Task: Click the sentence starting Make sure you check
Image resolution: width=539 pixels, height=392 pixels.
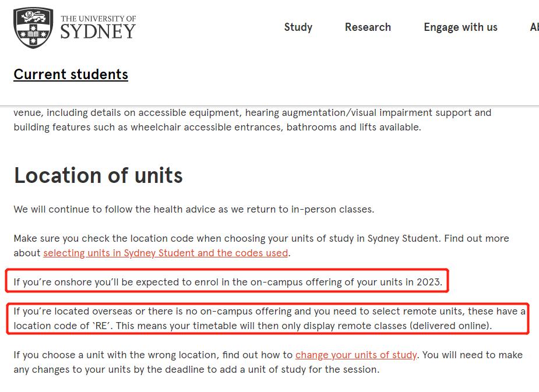Action: pos(261,238)
